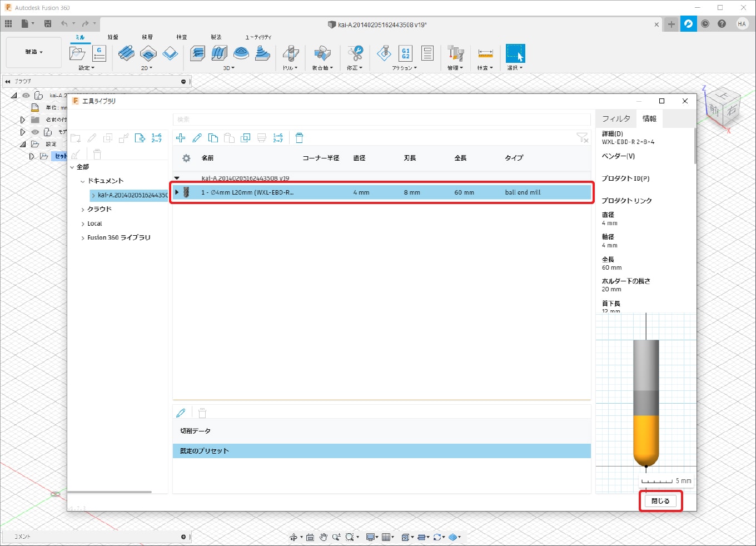Switch to the フィルタ tab
Screen dimensions: 756x546
click(x=616, y=119)
